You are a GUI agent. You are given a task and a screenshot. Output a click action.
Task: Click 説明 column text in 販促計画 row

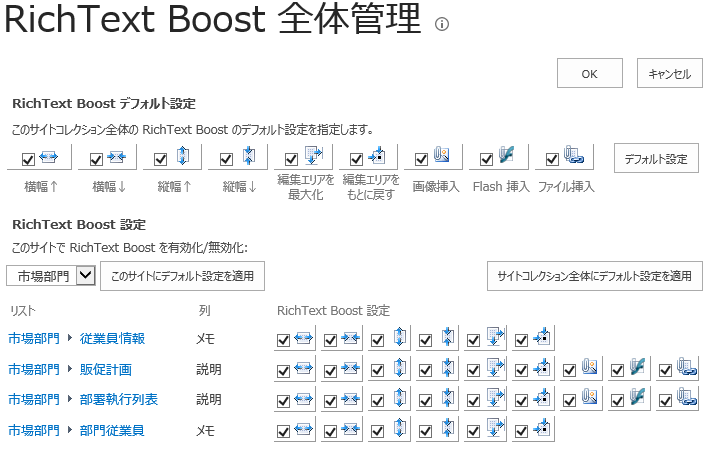[209, 370]
